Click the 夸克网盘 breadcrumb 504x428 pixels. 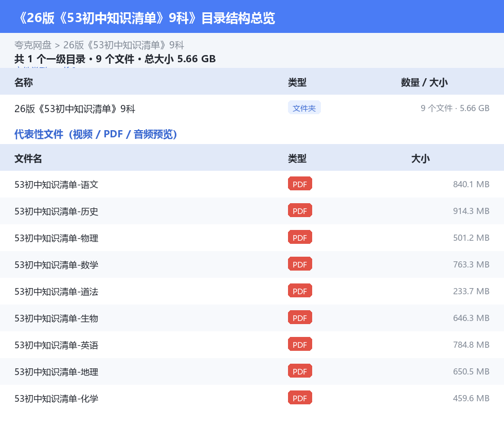pos(33,45)
